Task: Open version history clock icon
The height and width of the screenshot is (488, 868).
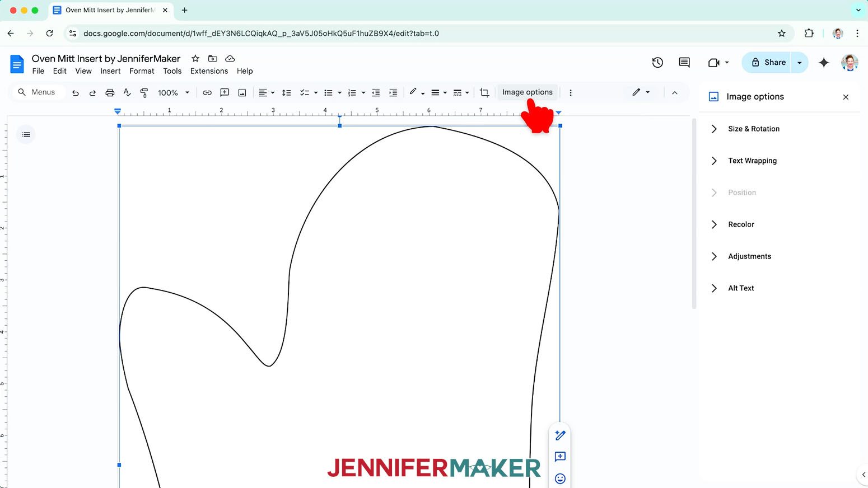Action: (657, 63)
